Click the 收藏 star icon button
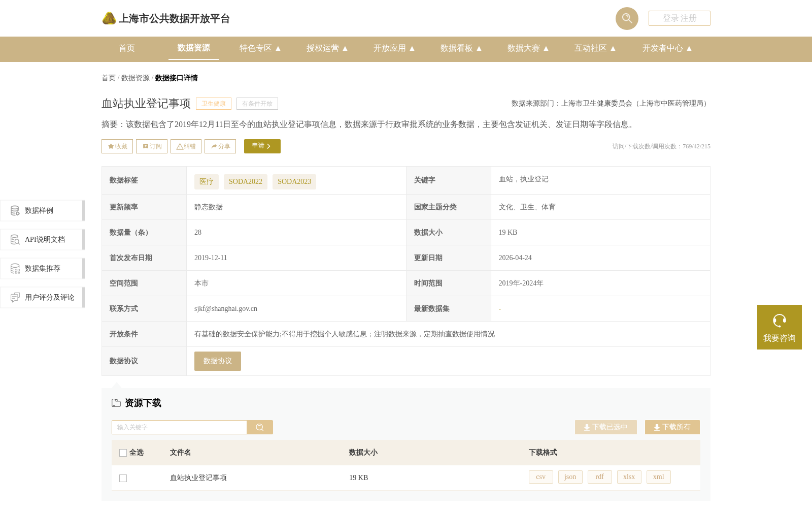 click(117, 146)
